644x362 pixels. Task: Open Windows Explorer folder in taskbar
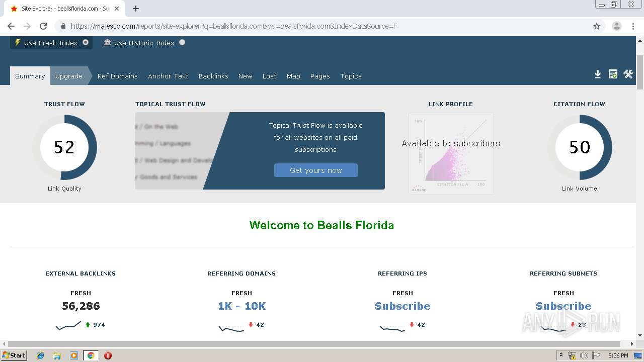pyautogui.click(x=57, y=355)
